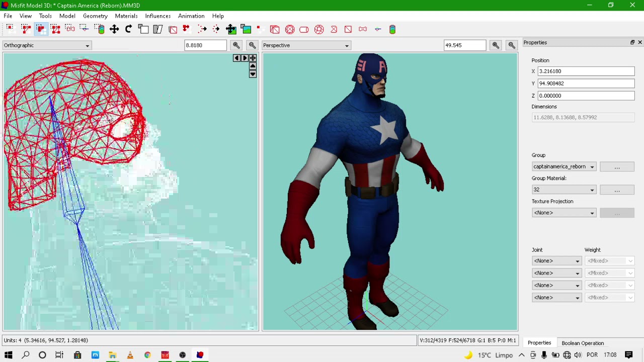The height and width of the screenshot is (362, 644).
Task: Zoom in the Perspective viewport
Action: click(496, 45)
